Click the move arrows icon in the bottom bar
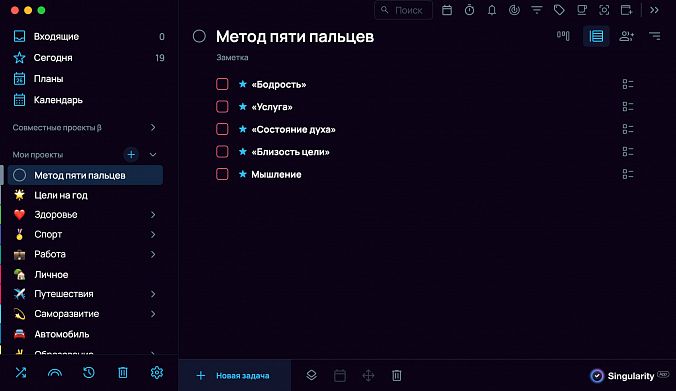 click(x=368, y=375)
